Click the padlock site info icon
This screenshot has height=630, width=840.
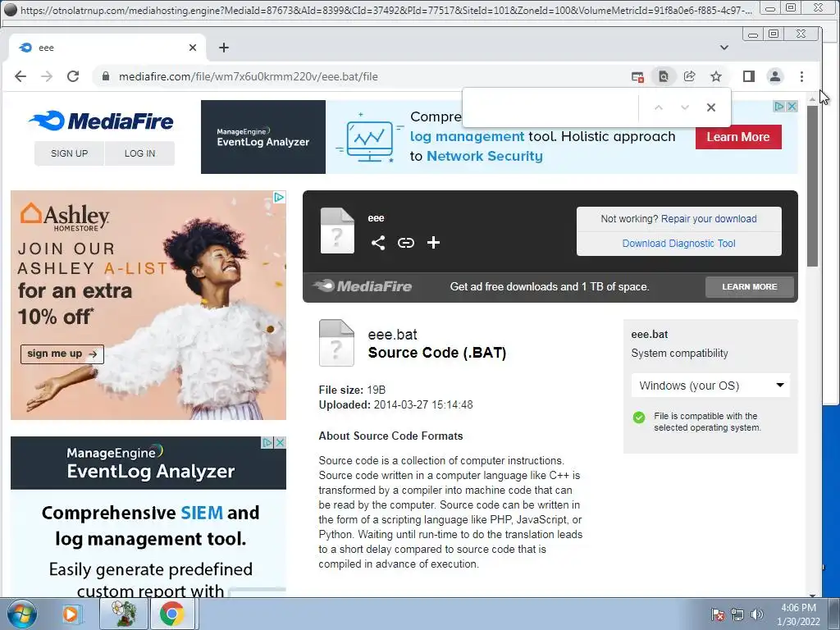106,76
